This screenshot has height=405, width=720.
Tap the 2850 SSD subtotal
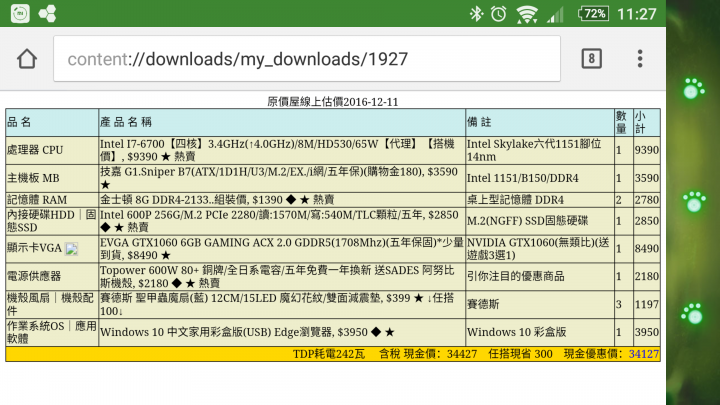(x=647, y=221)
